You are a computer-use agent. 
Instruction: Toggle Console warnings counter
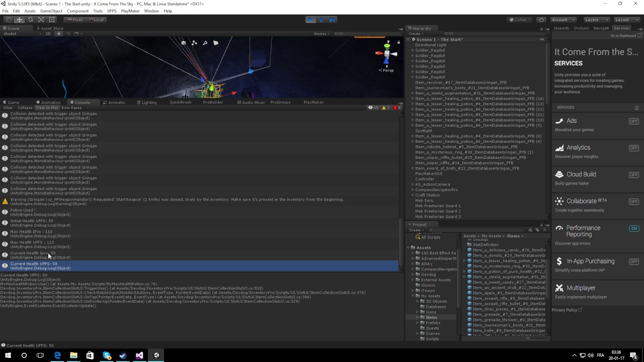point(385,108)
